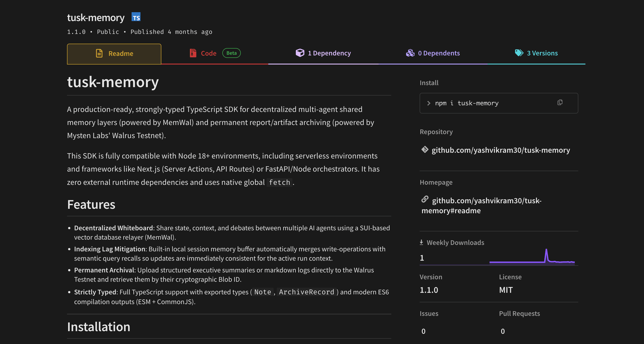Image resolution: width=644 pixels, height=344 pixels.
Task: Click the Installation heading
Action: tap(99, 327)
